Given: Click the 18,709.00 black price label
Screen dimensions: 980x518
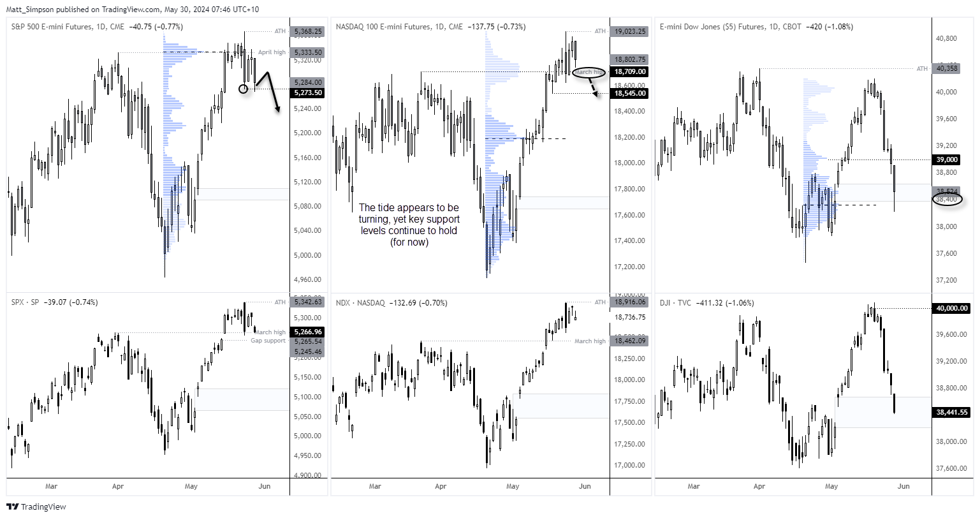Looking at the screenshot, I should pos(631,72).
